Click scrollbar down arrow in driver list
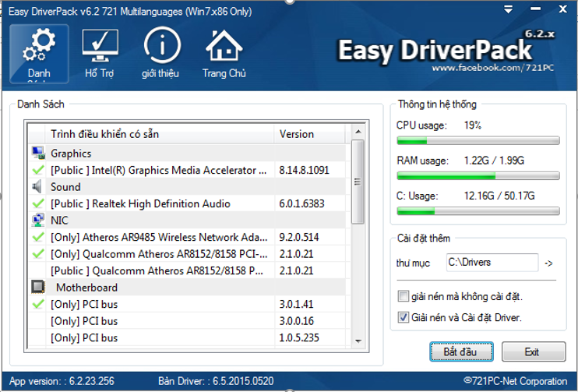 (358, 341)
